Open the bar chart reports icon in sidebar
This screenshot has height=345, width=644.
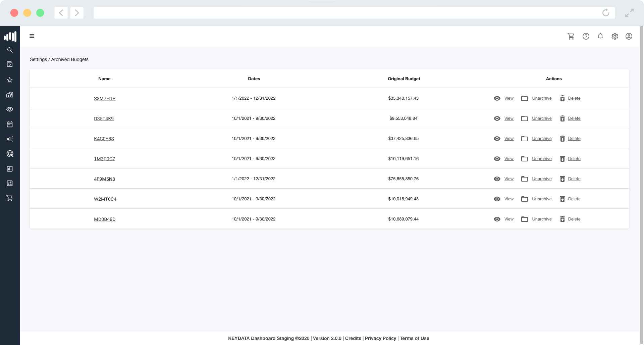tap(10, 169)
